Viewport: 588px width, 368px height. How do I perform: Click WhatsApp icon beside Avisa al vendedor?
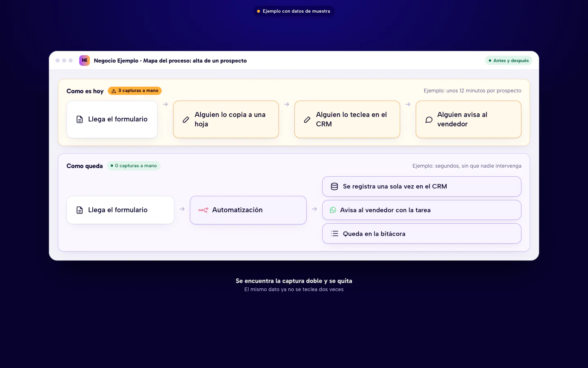point(333,210)
